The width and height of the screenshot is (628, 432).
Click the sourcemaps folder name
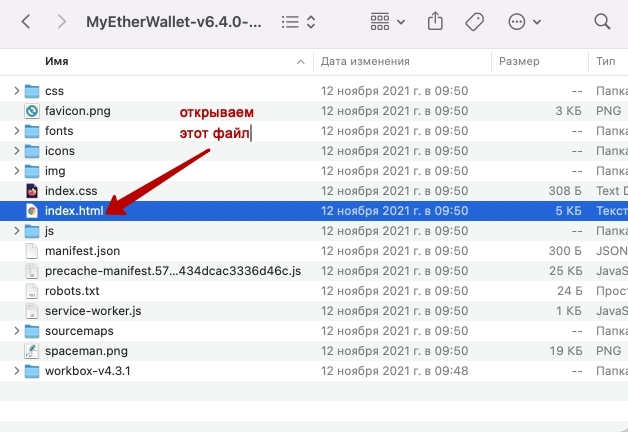coord(79,331)
